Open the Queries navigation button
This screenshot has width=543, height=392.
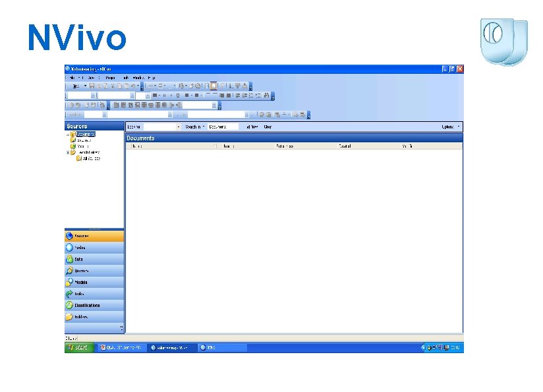(x=94, y=271)
